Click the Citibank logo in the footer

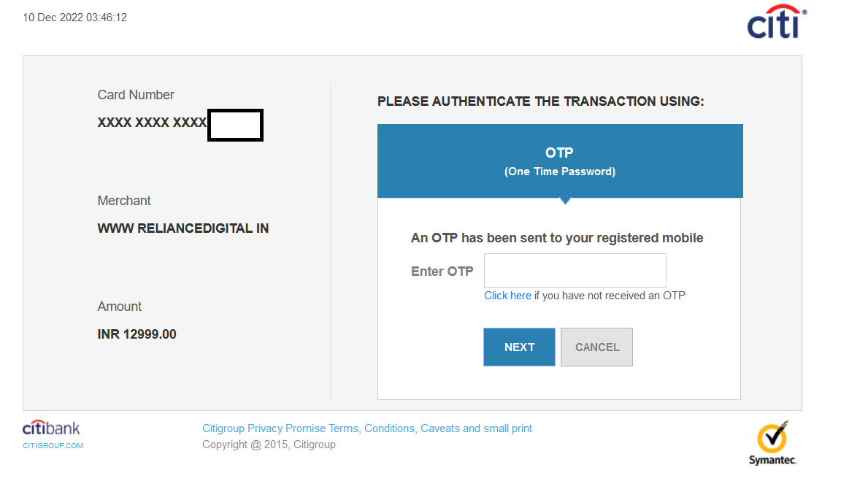point(51,428)
